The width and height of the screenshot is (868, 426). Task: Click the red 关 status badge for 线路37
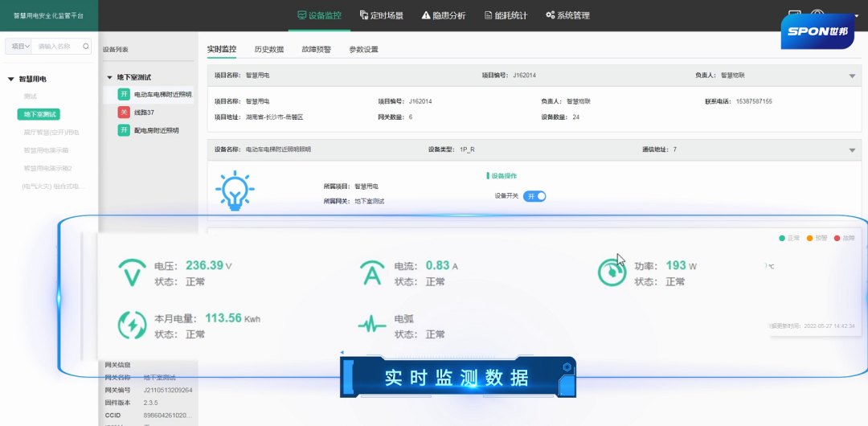pyautogui.click(x=124, y=112)
